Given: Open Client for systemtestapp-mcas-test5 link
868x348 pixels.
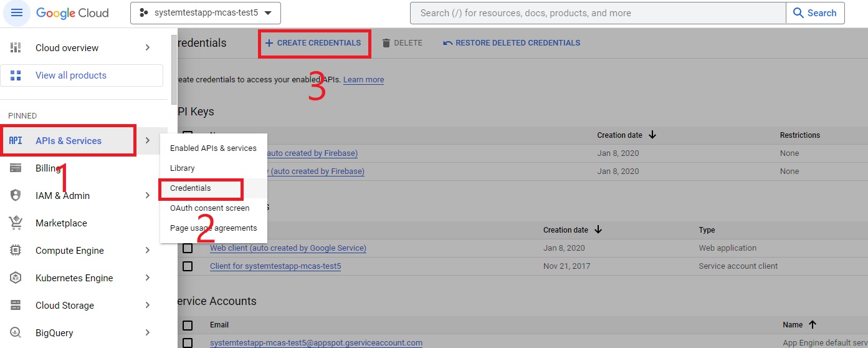Looking at the screenshot, I should point(275,266).
